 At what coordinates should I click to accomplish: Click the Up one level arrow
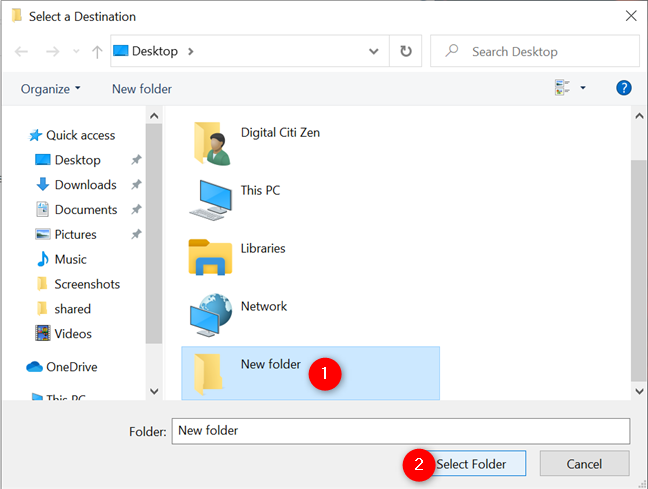pos(97,51)
